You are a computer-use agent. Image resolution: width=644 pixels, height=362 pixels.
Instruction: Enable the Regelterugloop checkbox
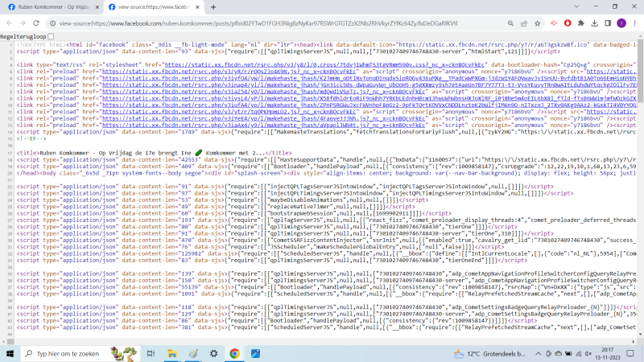point(52,37)
